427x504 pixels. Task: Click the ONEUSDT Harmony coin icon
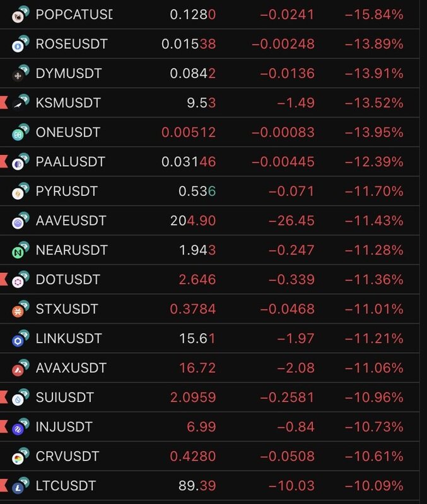pos(19,134)
